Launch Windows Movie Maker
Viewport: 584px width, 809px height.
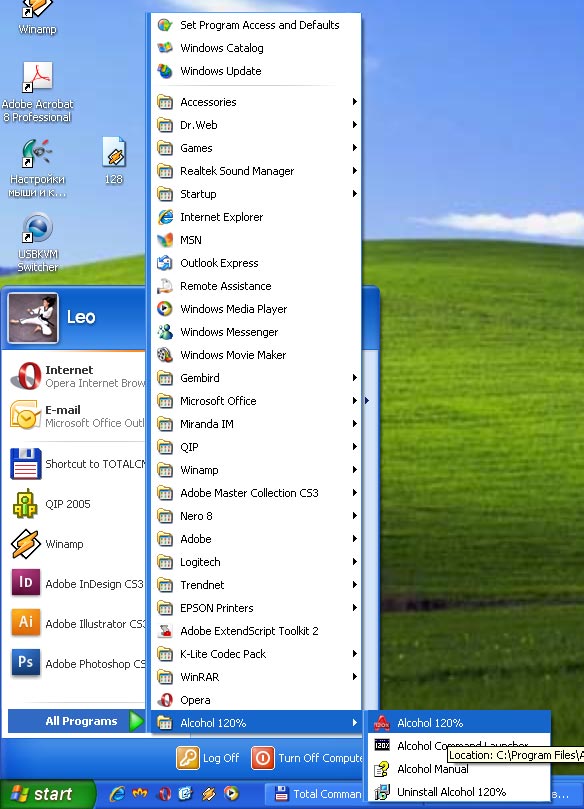[256, 355]
